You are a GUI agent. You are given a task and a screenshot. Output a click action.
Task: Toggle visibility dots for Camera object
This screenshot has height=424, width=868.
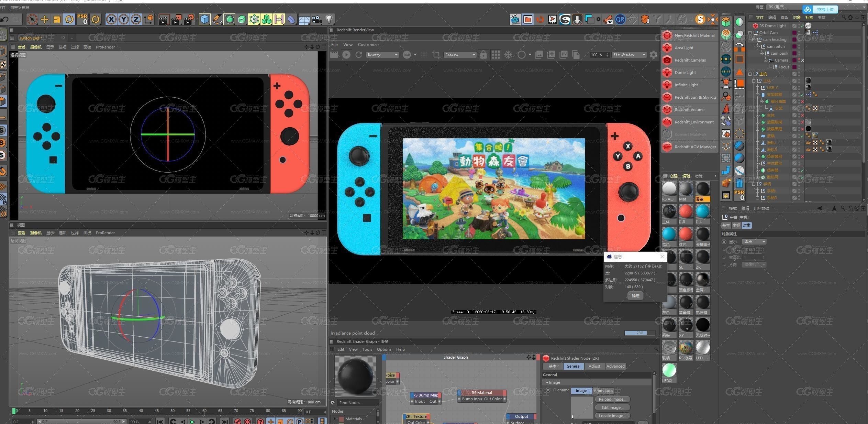coord(799,60)
